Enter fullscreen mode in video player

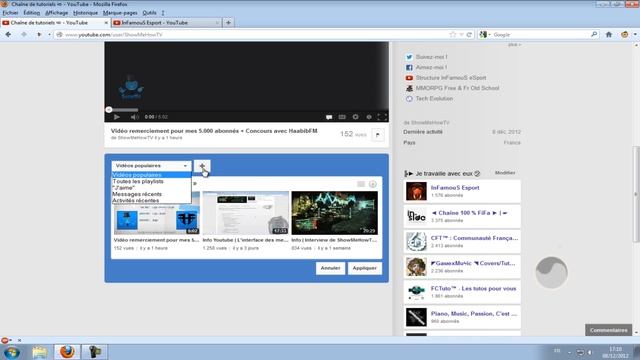(382, 117)
